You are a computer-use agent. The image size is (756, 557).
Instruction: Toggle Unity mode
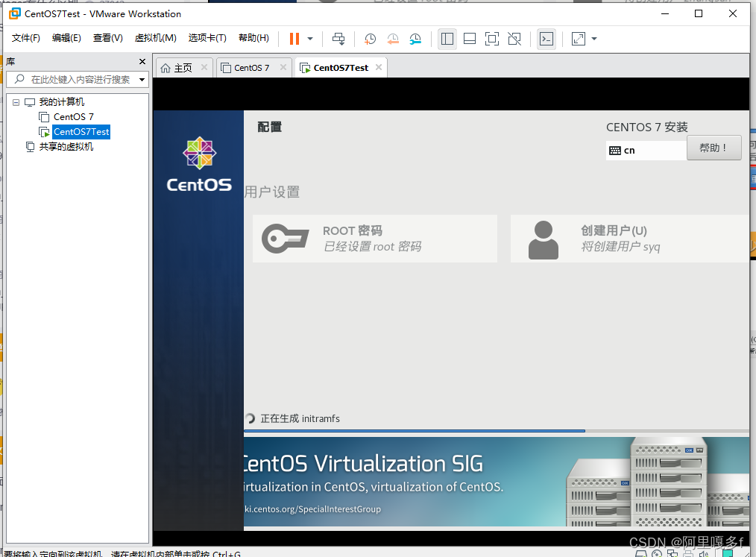[x=514, y=39]
